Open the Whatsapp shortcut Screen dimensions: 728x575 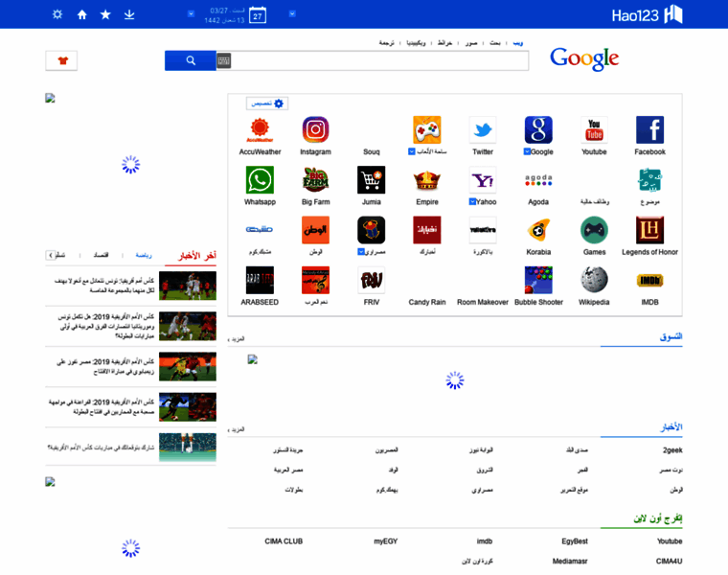[x=260, y=180]
